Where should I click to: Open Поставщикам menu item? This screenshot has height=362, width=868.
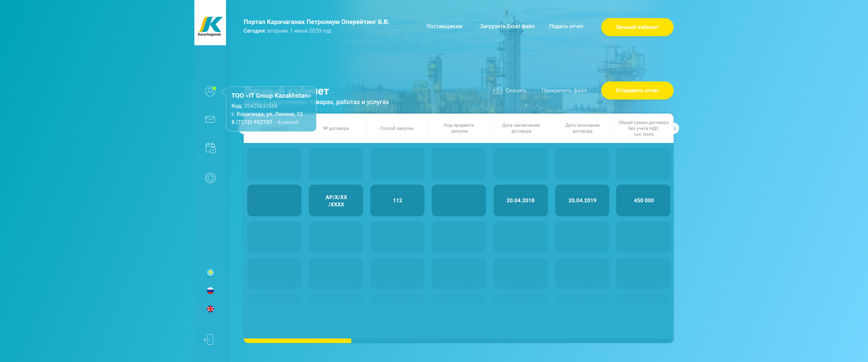444,27
